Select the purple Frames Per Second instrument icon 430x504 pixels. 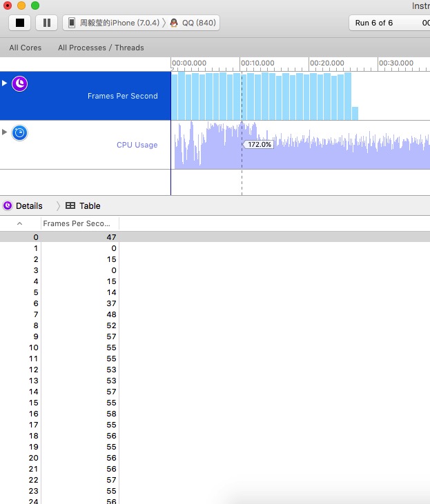(x=19, y=84)
